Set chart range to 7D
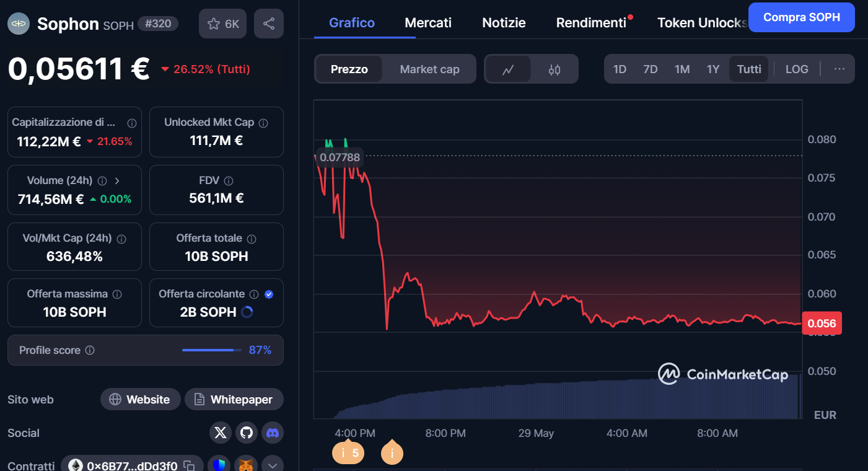Screen dimensions: 868x471 pyautogui.click(x=650, y=69)
